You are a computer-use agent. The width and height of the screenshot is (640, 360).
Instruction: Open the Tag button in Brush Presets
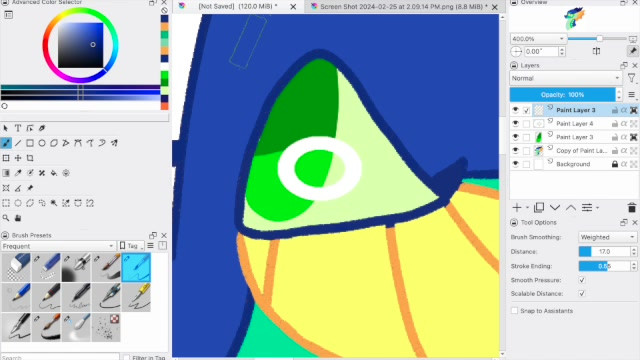click(131, 246)
